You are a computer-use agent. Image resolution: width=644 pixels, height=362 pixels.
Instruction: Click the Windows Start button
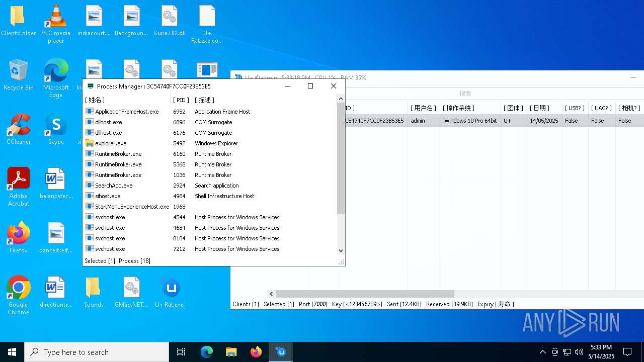tap(12, 352)
